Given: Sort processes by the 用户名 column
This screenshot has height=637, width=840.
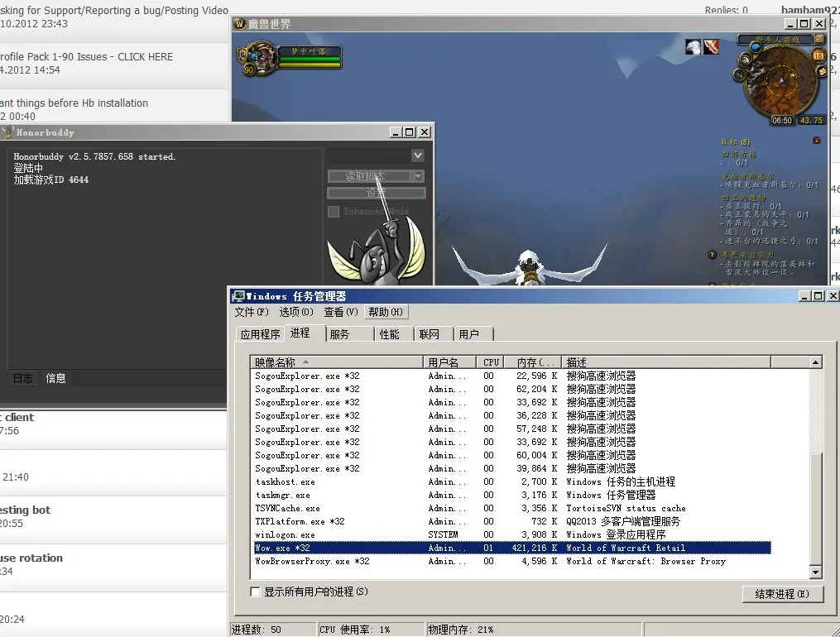Looking at the screenshot, I should pos(449,362).
